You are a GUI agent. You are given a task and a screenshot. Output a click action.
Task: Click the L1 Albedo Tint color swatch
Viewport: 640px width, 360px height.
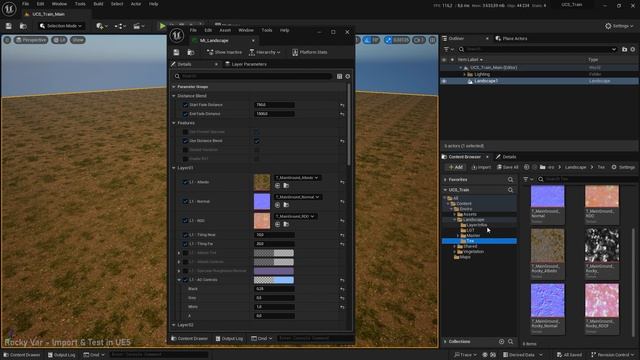click(273, 253)
